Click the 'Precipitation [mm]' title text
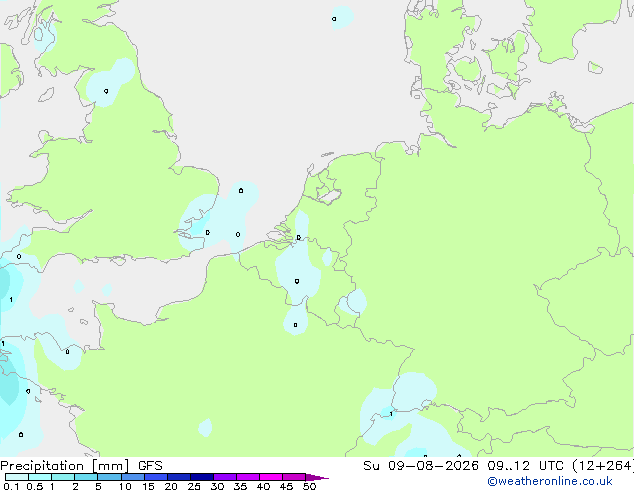634x490 pixels. [65, 466]
